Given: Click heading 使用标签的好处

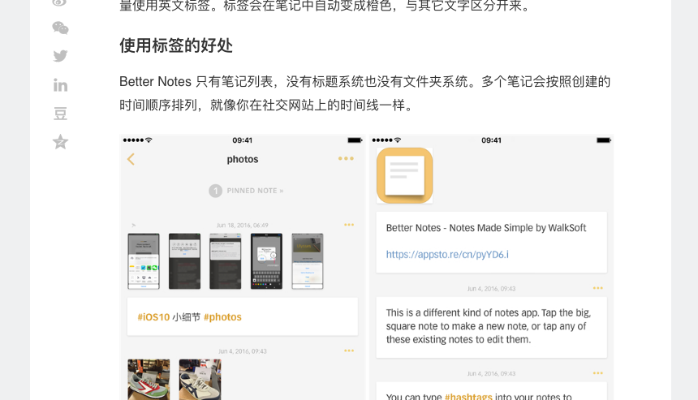Looking at the screenshot, I should click(176, 45).
